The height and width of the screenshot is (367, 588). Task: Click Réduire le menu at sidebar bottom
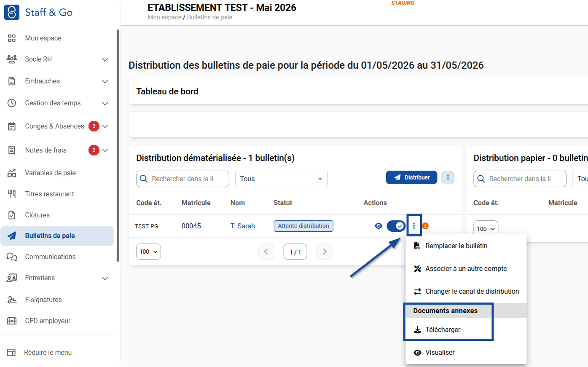point(48,352)
